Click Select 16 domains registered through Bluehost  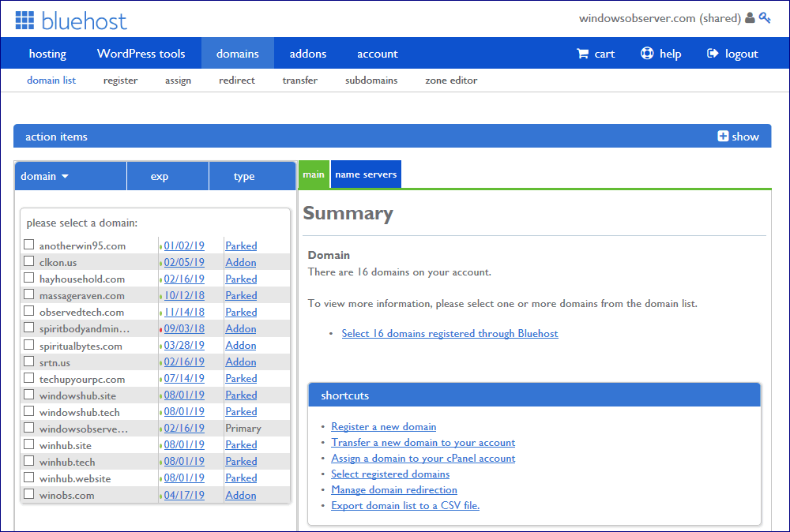tap(450, 333)
